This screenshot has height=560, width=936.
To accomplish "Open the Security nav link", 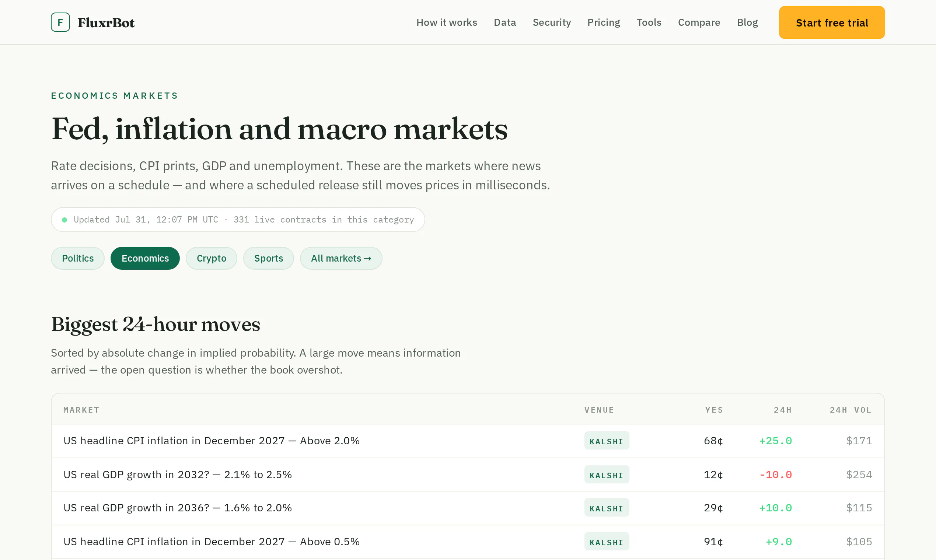I will tap(552, 22).
